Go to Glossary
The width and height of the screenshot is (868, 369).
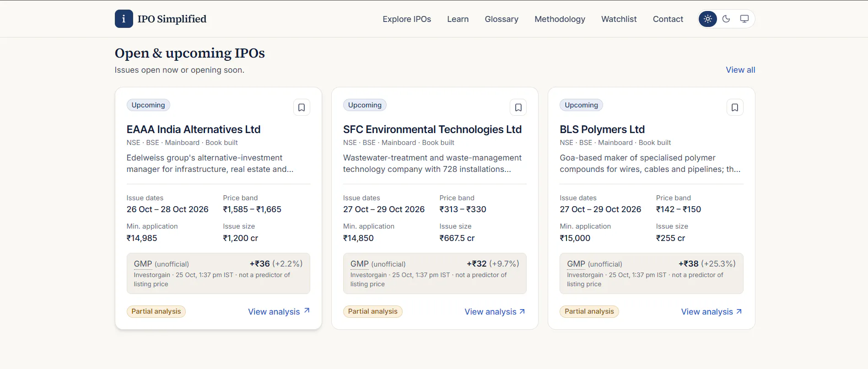pyautogui.click(x=501, y=19)
